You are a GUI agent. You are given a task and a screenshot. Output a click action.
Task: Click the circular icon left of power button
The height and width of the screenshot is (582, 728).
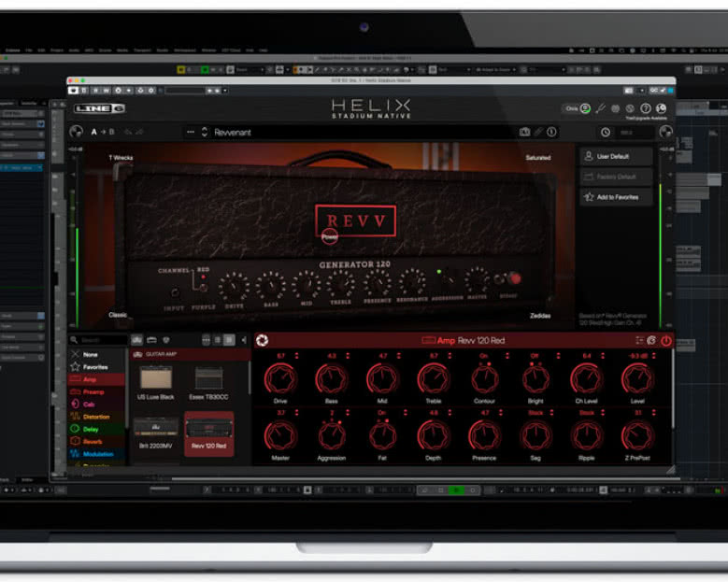(652, 340)
